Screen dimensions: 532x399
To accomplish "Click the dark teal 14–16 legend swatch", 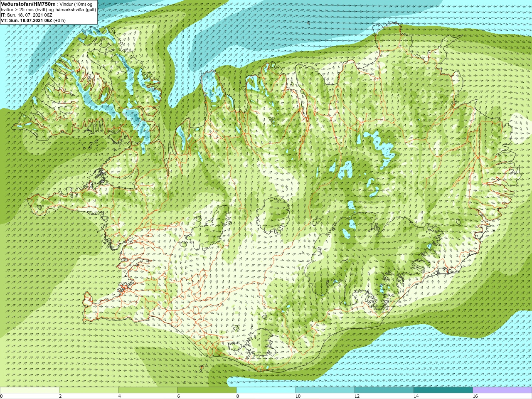I will 443,390.
